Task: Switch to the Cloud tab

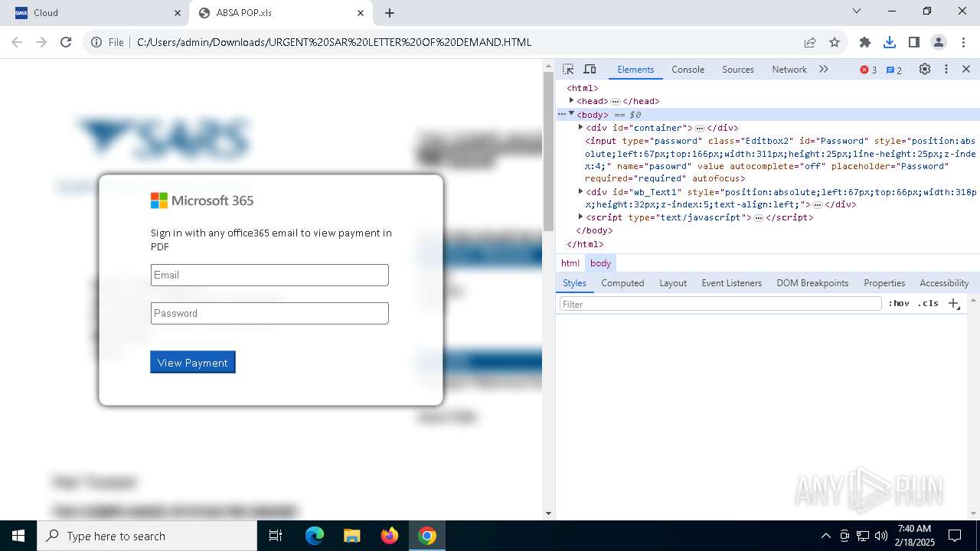Action: coord(93,13)
